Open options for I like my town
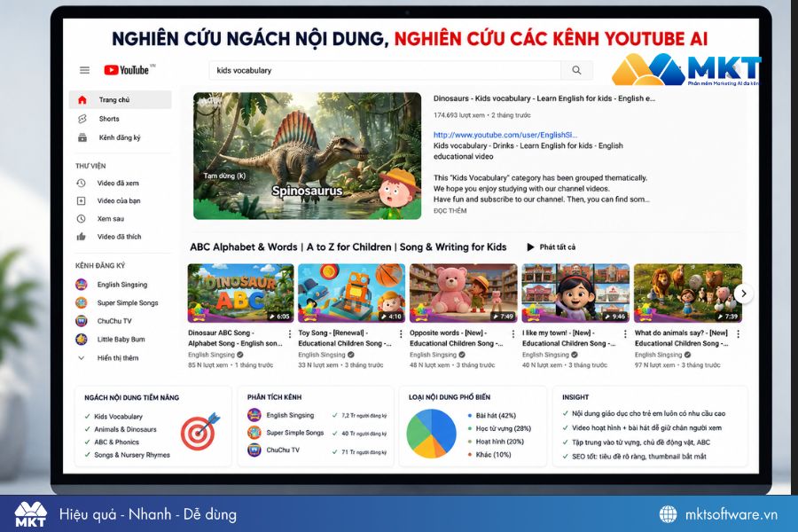 pyautogui.click(x=625, y=333)
